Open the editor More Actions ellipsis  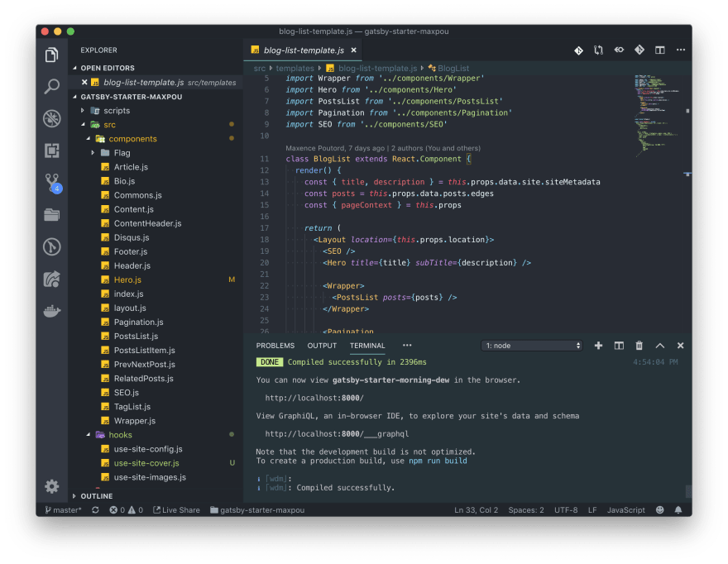(x=681, y=50)
